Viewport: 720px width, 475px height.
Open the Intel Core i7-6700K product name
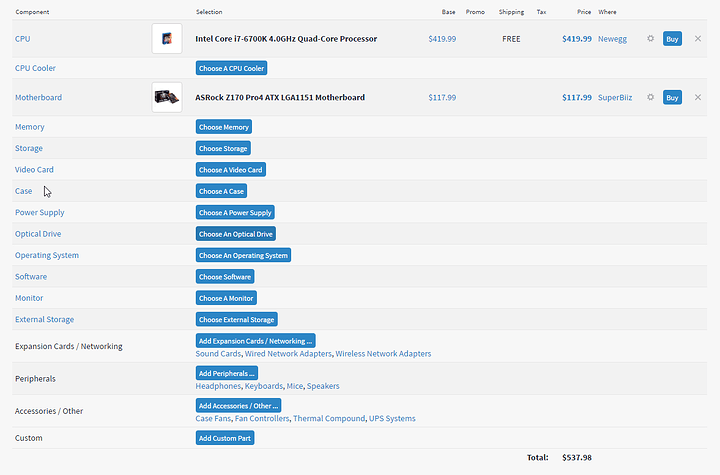286,39
